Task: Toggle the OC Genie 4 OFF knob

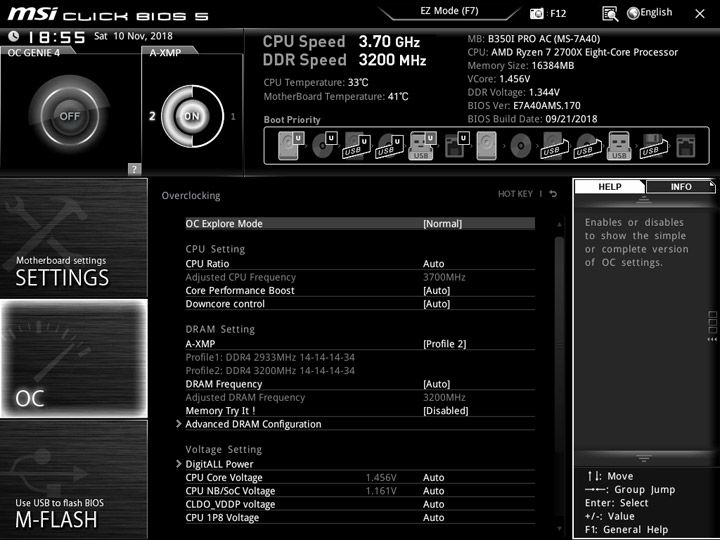Action: (x=69, y=116)
